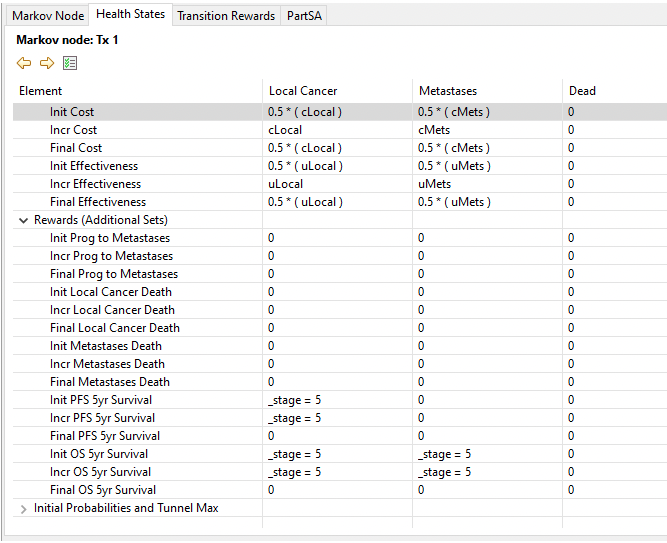Select Incr Local Cancer Death row
This screenshot has width=667, height=543.
click(340, 310)
